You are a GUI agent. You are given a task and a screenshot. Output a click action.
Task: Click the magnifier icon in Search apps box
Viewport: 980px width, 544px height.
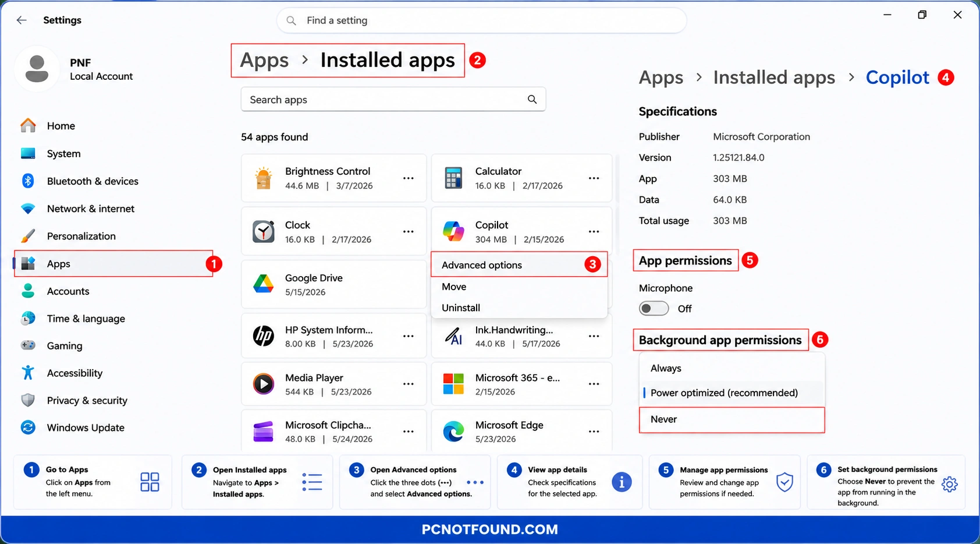(532, 100)
